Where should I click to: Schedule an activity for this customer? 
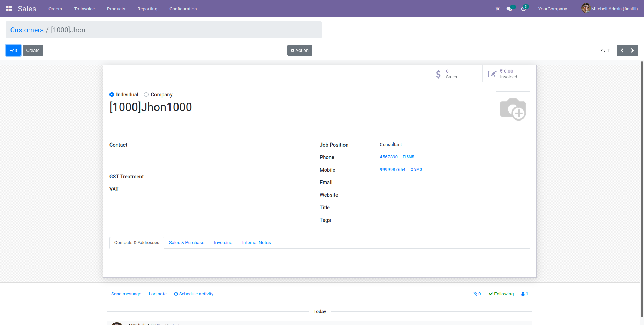coord(194,294)
